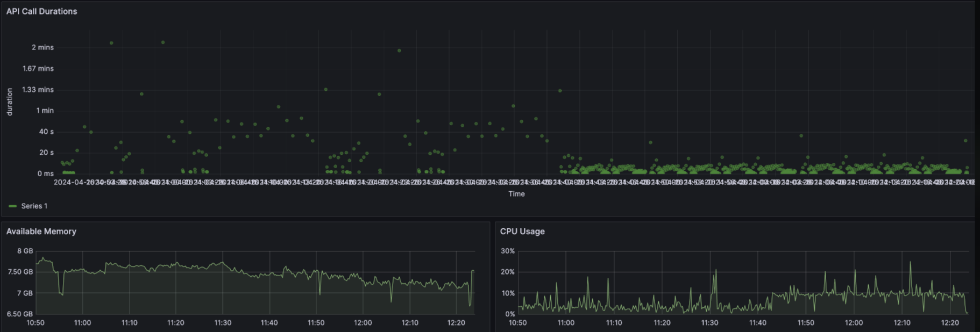
Task: Click the '7 GB' label in Available Memory
Action: click(25, 293)
